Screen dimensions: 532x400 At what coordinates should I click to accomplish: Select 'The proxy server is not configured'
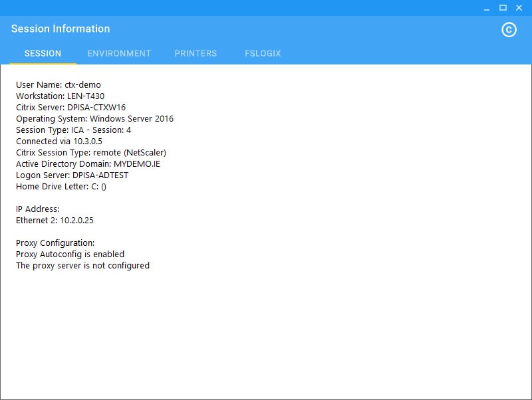82,266
